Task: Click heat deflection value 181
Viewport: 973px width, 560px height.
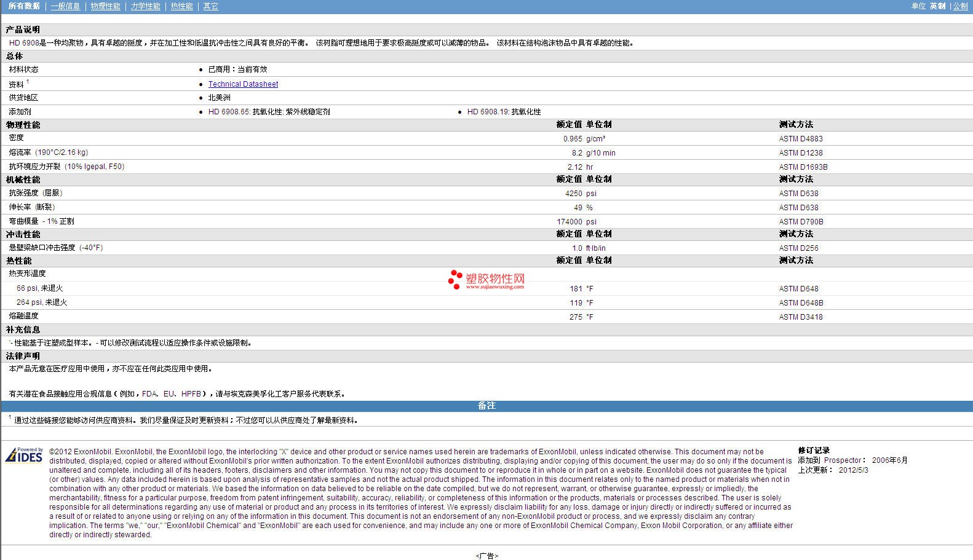Action: tap(576, 289)
